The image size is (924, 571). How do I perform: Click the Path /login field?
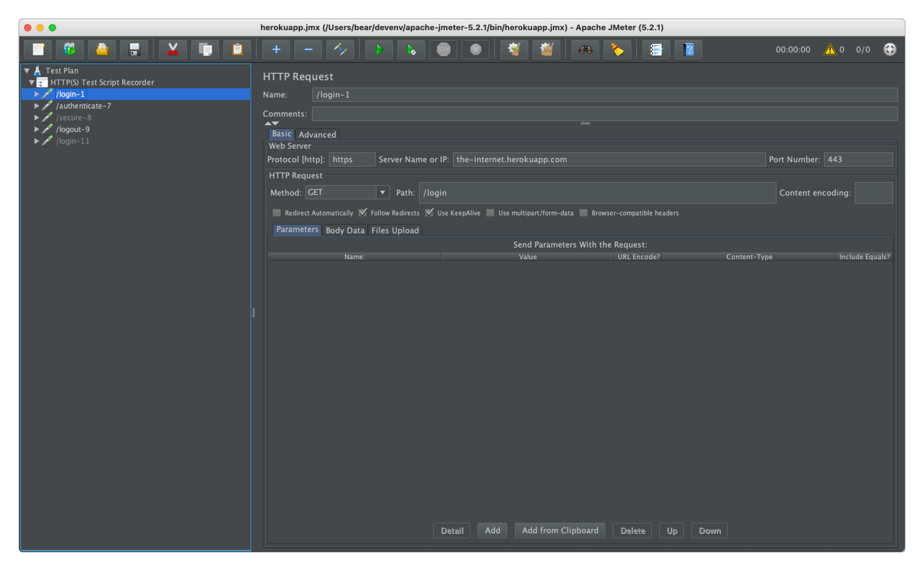[x=597, y=193]
